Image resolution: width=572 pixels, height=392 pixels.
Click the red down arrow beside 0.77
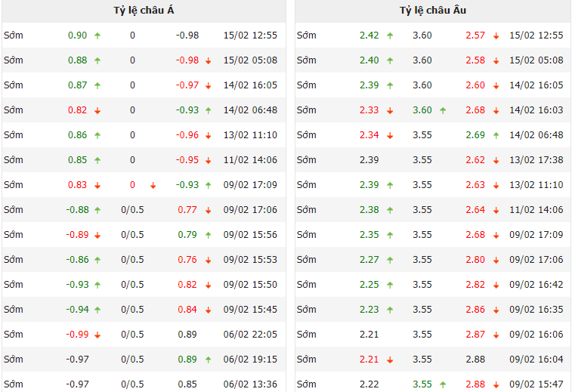click(x=208, y=210)
